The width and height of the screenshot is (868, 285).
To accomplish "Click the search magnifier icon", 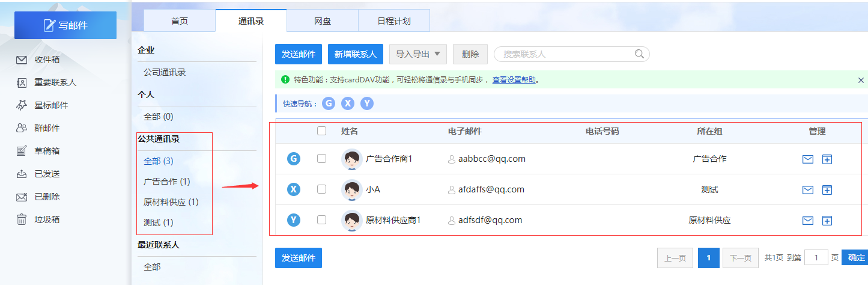I will click(x=640, y=54).
